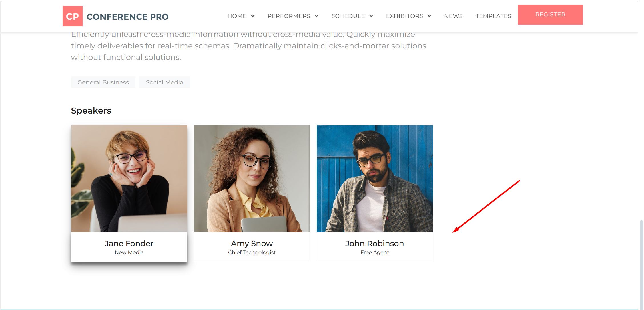
Task: Open the TEMPLATES page
Action: [x=493, y=16]
